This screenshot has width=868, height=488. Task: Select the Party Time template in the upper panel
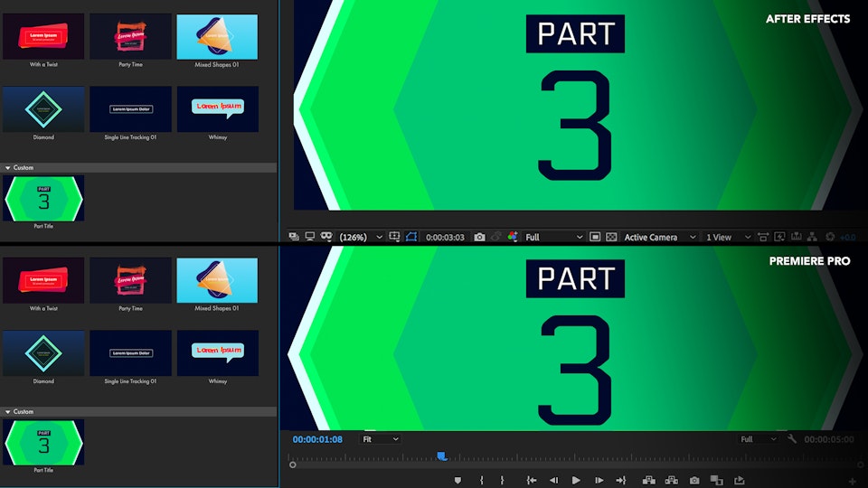coord(130,37)
